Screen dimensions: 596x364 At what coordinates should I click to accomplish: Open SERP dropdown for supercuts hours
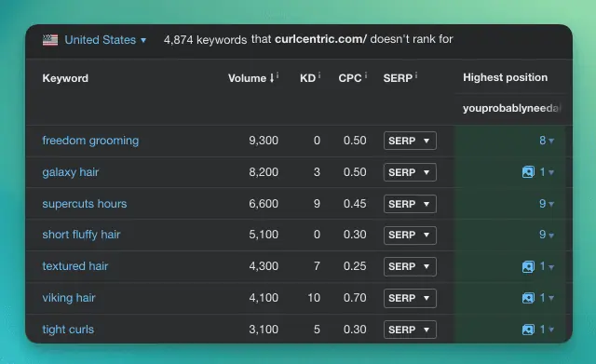click(x=410, y=204)
